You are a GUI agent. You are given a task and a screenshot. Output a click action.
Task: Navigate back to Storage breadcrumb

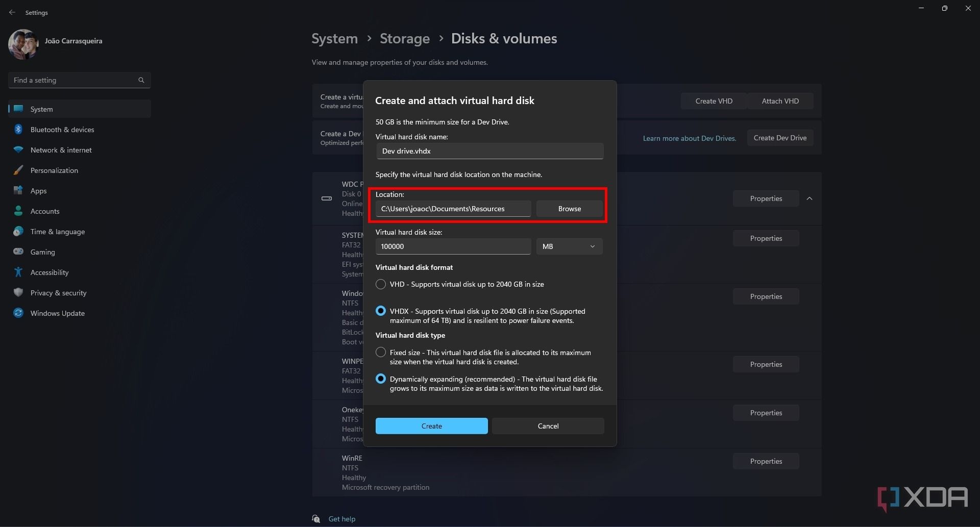404,39
